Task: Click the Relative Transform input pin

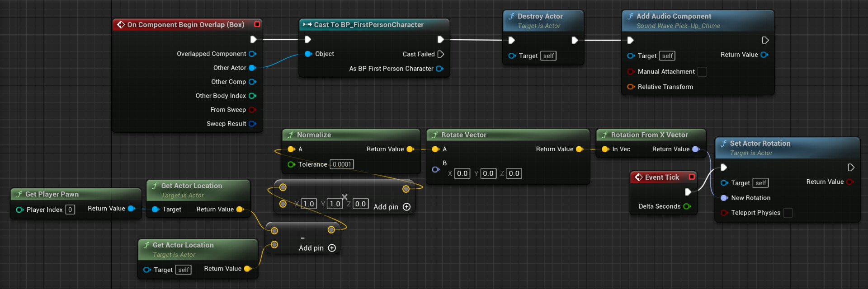Action: (631, 87)
